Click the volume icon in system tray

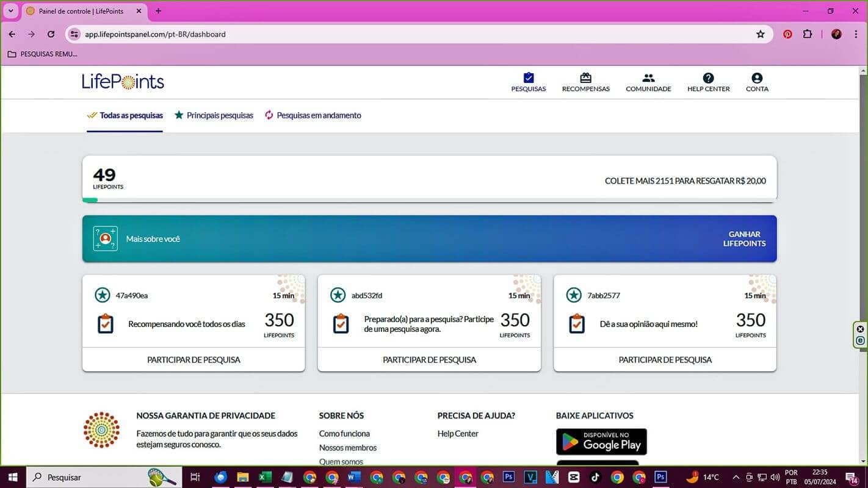pos(775,477)
